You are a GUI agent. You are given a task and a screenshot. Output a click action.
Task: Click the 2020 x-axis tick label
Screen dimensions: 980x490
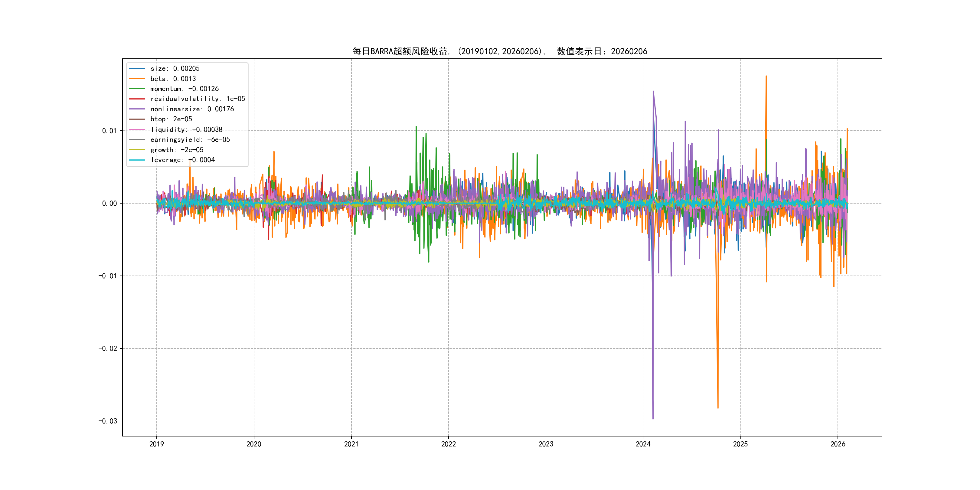[254, 444]
